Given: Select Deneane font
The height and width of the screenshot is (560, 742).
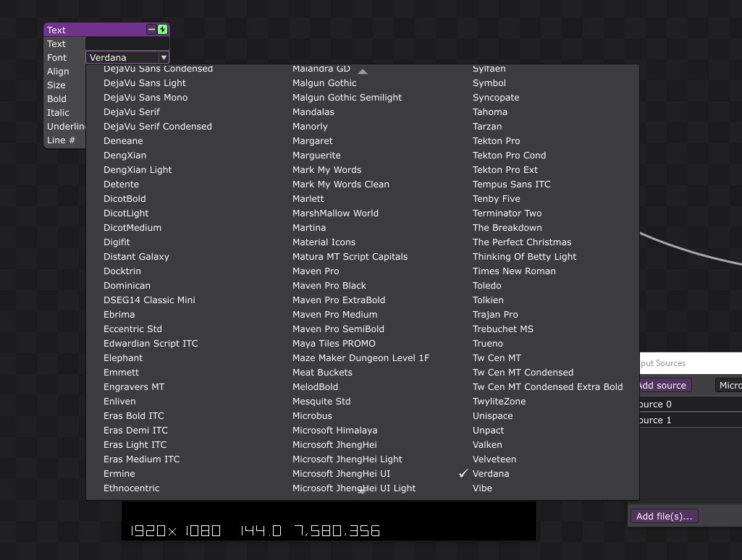Looking at the screenshot, I should [123, 141].
